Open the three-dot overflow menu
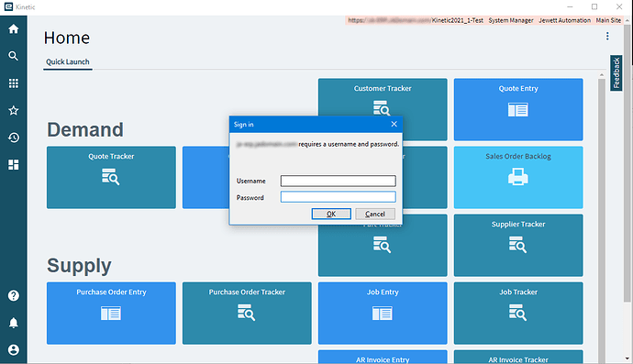This screenshot has width=633, height=364. point(607,37)
